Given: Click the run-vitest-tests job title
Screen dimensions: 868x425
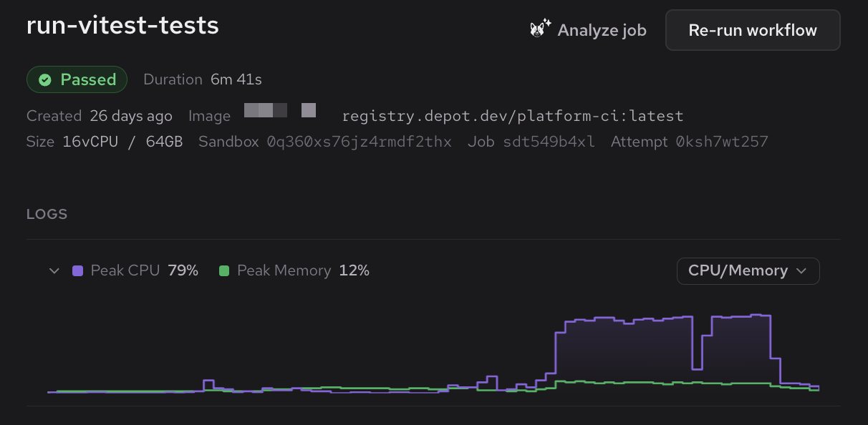Looking at the screenshot, I should click(122, 26).
